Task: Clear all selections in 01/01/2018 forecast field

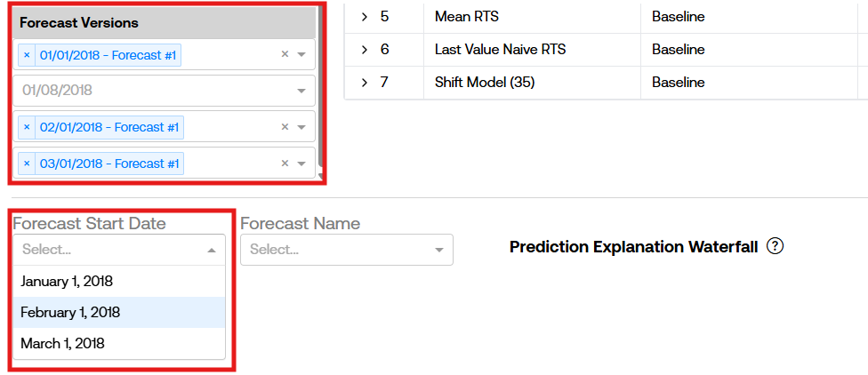Action: point(285,55)
